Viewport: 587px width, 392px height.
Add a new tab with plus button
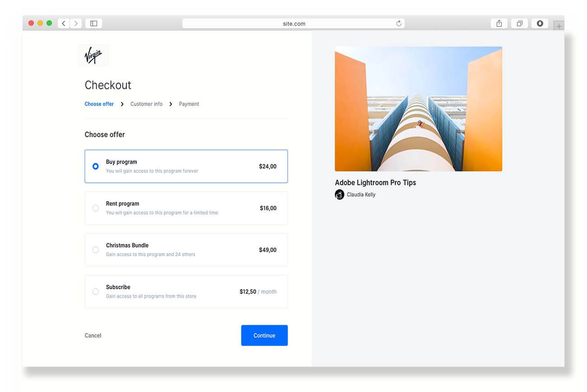559,26
